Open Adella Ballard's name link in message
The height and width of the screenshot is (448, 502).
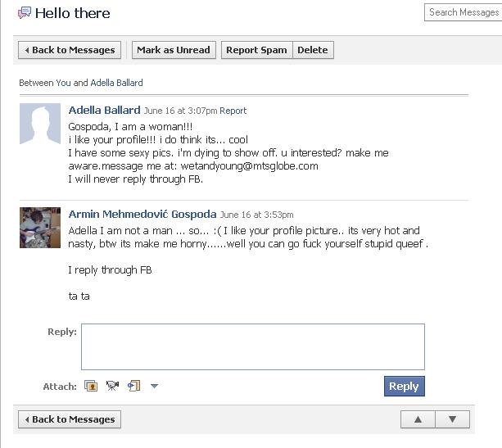(x=104, y=111)
